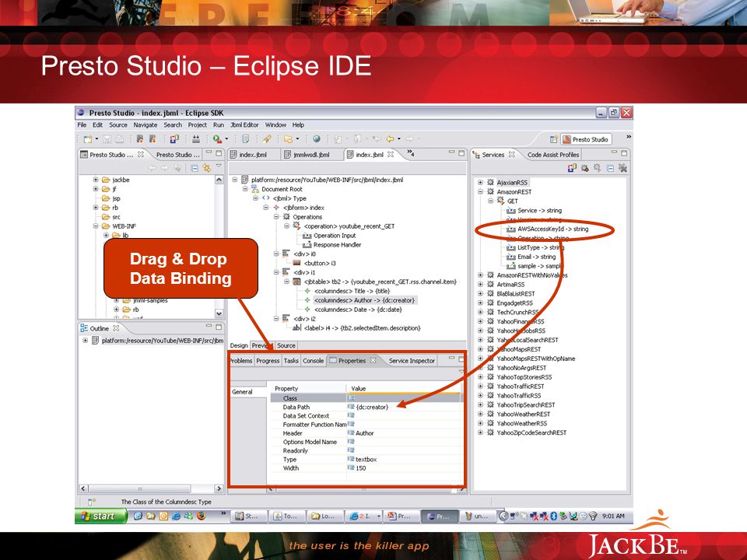Click the Internet Explorer quick launch icon
Viewport: 747px width, 560px height.
176,516
